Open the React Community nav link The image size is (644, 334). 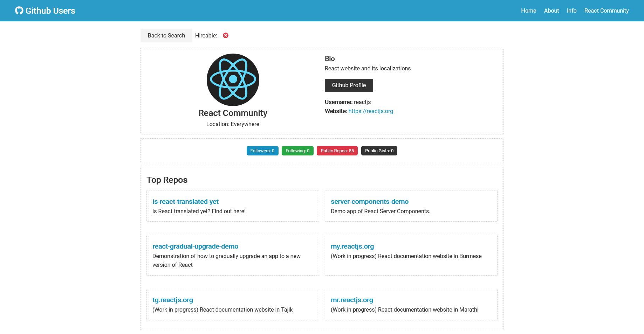607,11
